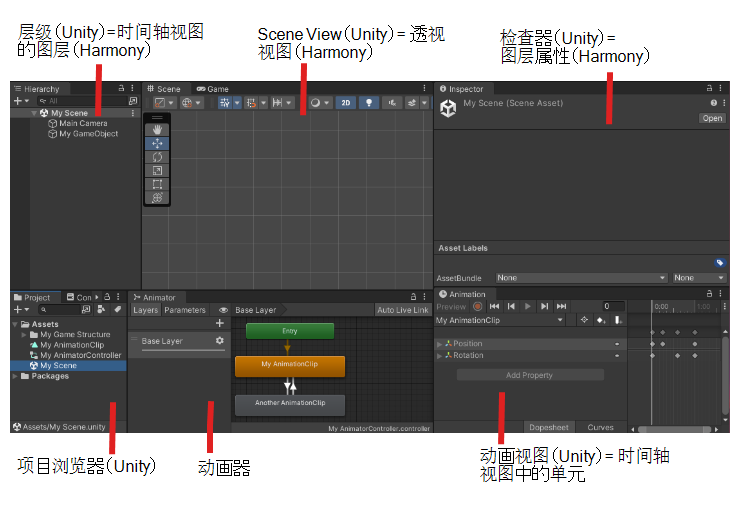The height and width of the screenshot is (510, 740).
Task: Click the animation frame number field
Action: tap(614, 306)
